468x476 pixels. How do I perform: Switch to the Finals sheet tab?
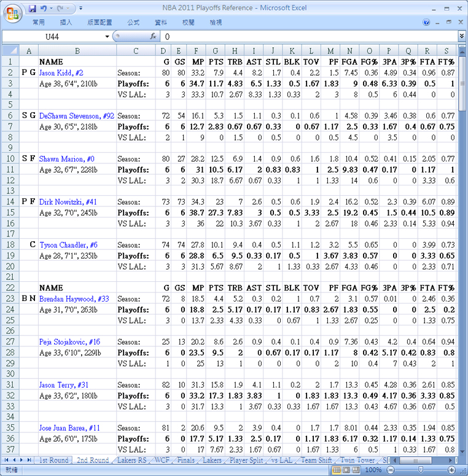pyautogui.click(x=185, y=460)
